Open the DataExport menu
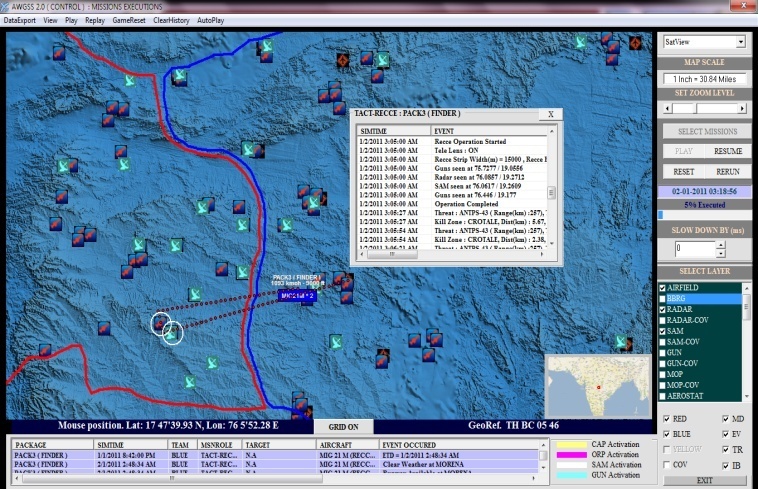 coord(20,20)
